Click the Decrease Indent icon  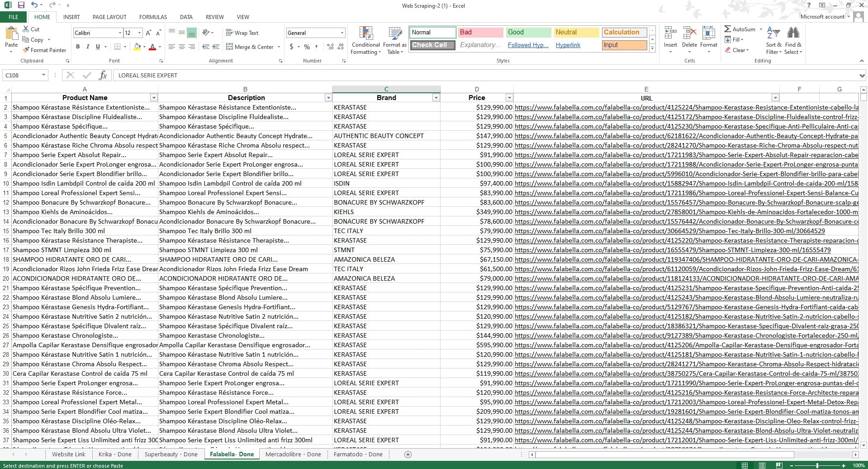click(x=206, y=47)
